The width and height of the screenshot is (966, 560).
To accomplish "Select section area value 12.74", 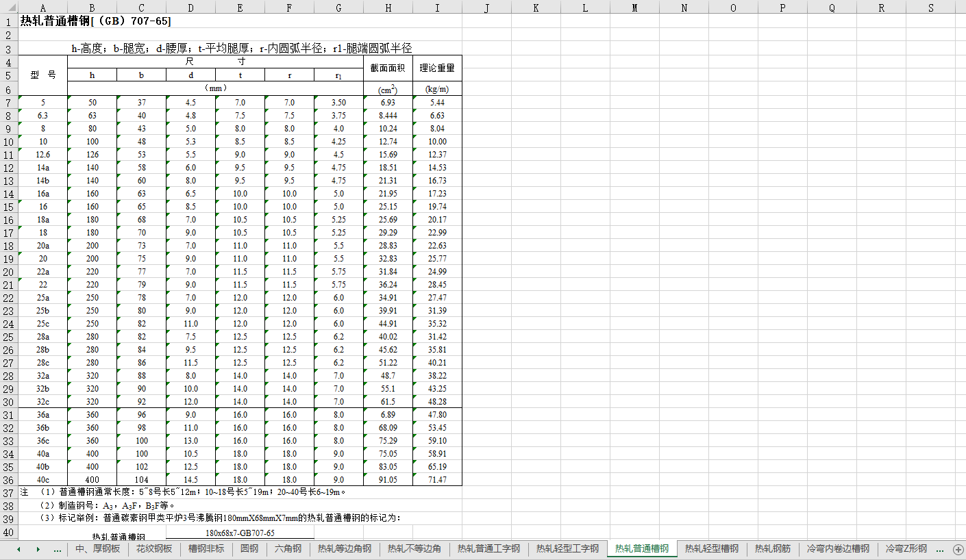I will 388,142.
